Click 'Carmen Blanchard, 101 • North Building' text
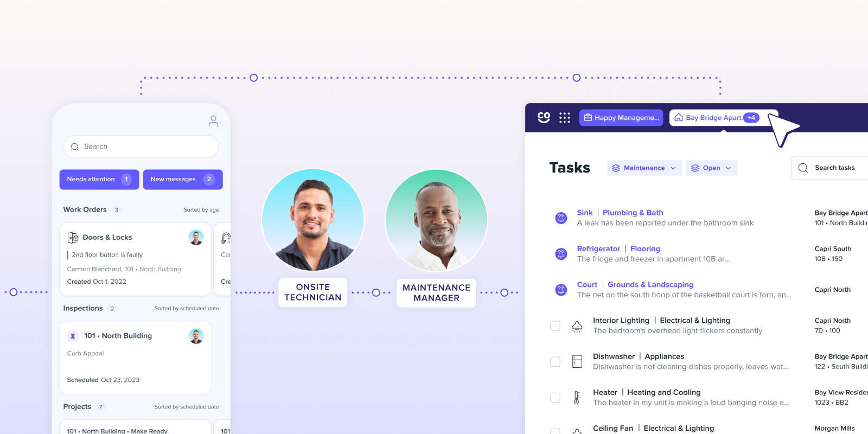This screenshot has width=868, height=434. (x=124, y=269)
